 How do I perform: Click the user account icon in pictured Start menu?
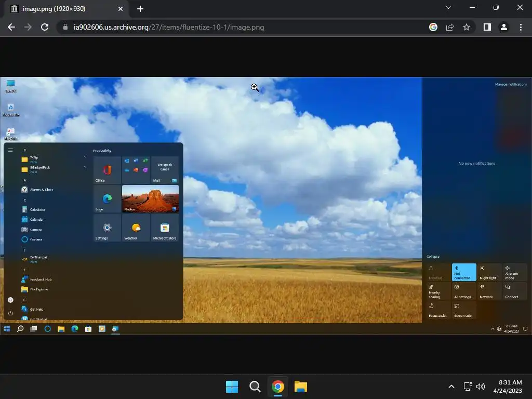10,300
